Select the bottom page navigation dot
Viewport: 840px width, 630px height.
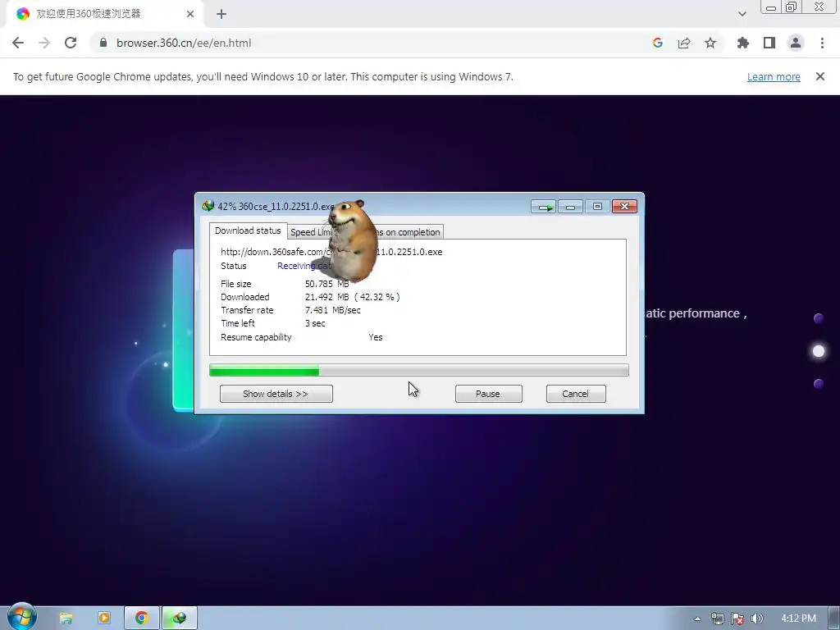[819, 384]
